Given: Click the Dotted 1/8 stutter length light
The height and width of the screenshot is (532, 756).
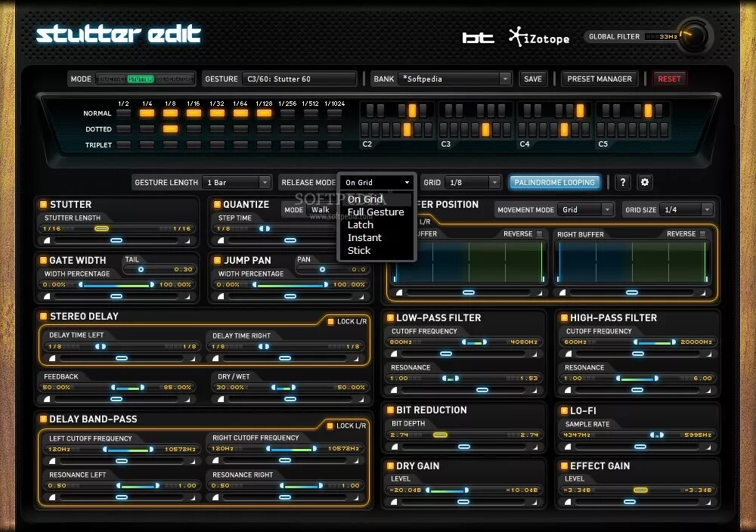Looking at the screenshot, I should point(170,128).
